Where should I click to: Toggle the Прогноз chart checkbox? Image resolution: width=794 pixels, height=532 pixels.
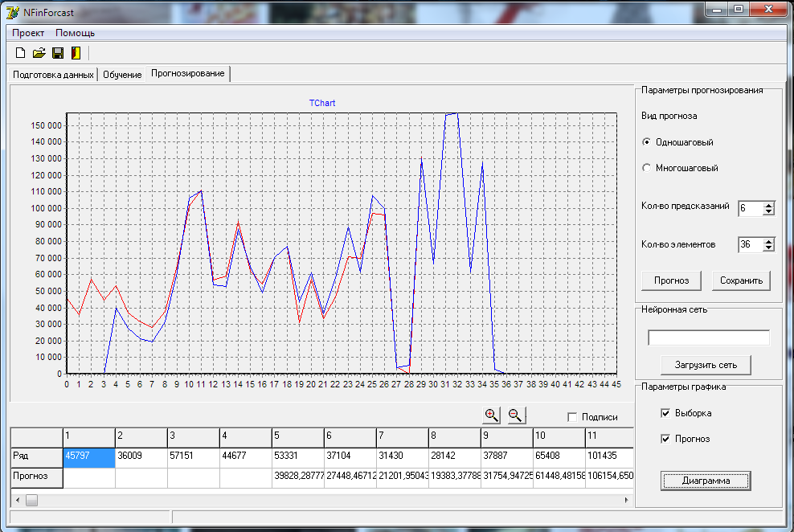pyautogui.click(x=665, y=439)
